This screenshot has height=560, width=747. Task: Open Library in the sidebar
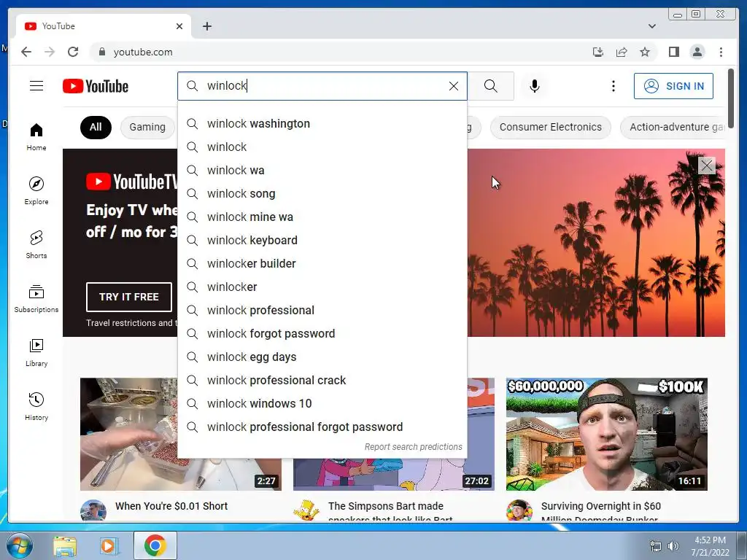click(x=36, y=352)
